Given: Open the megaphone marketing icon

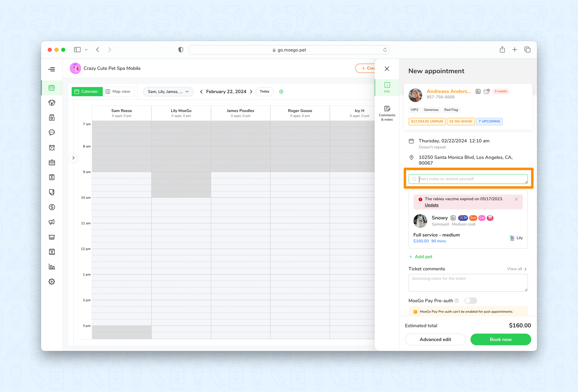Looking at the screenshot, I should pos(52,222).
